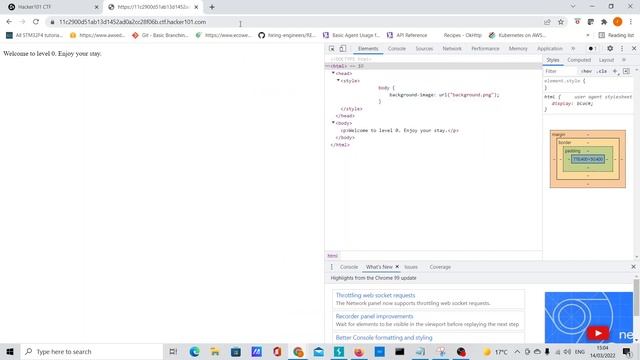This screenshot has width=640, height=360.
Task: Open the Application panel tab
Action: coord(549,49)
